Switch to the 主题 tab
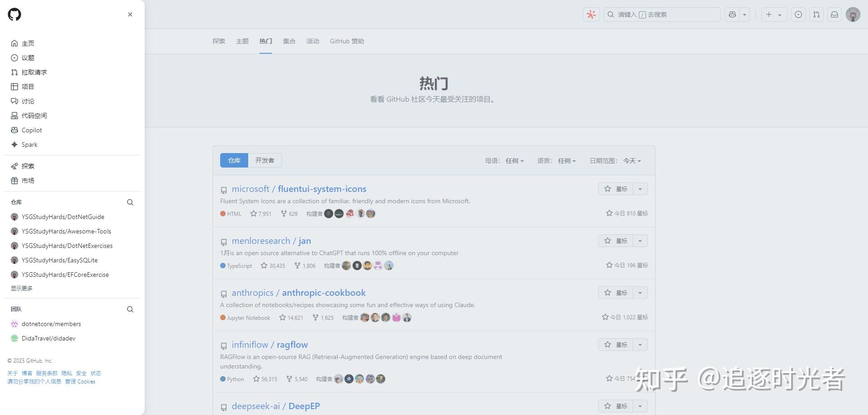 click(x=242, y=41)
